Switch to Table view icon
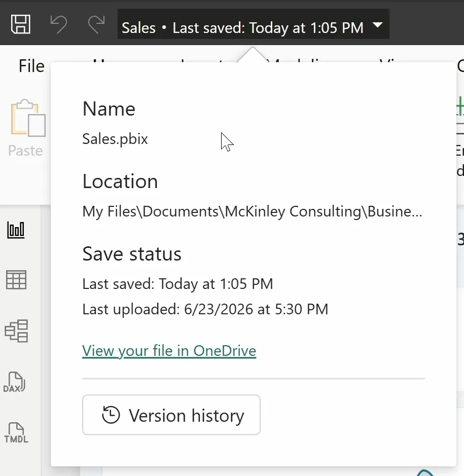 pyautogui.click(x=16, y=280)
